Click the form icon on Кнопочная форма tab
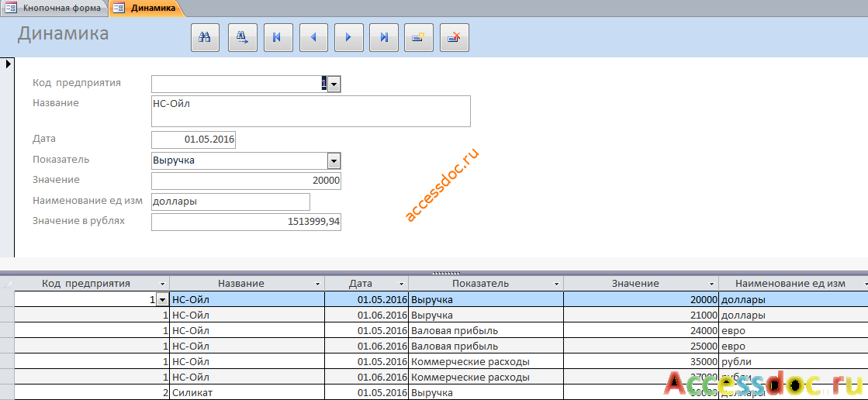This screenshot has width=868, height=400. point(11,9)
